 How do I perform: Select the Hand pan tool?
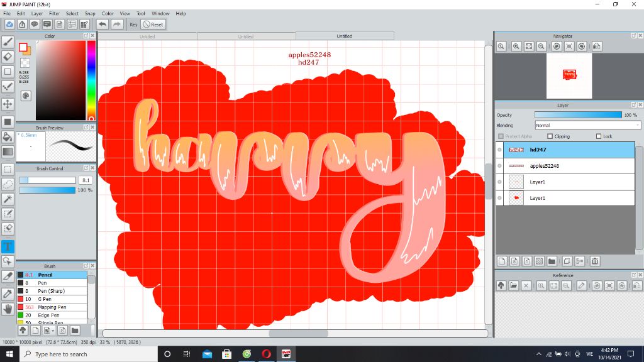[x=8, y=309]
